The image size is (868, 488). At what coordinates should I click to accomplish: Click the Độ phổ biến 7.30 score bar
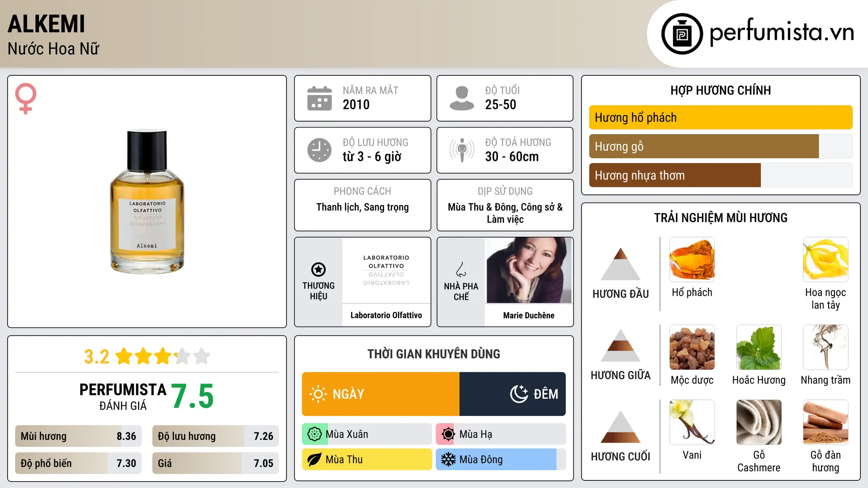(78, 463)
